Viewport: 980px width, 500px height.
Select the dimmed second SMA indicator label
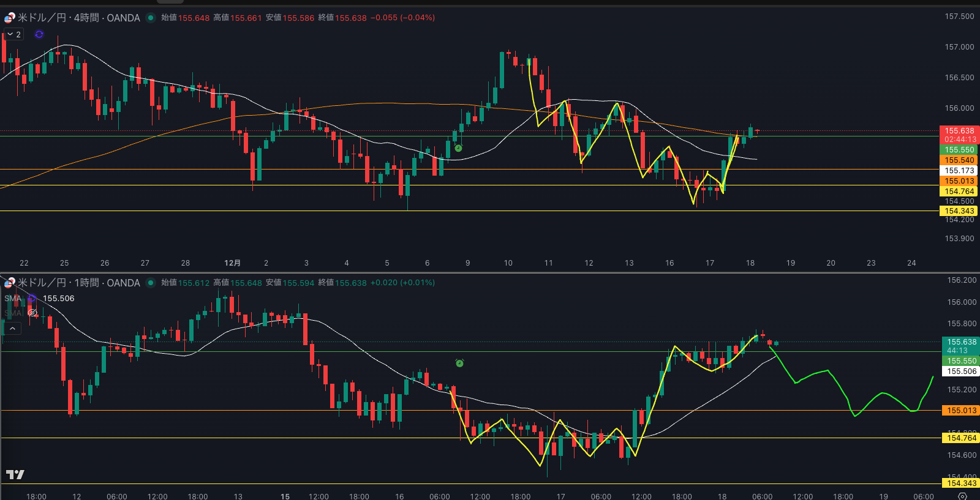[x=12, y=313]
